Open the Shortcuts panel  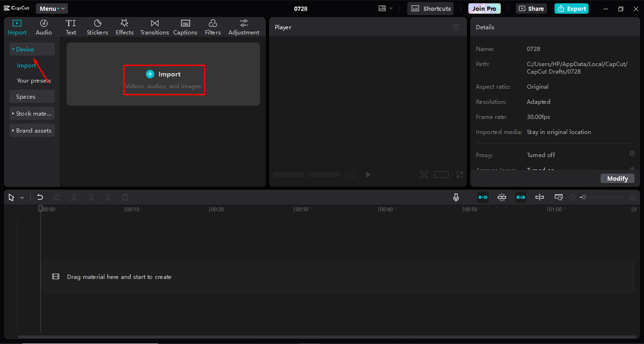point(430,9)
